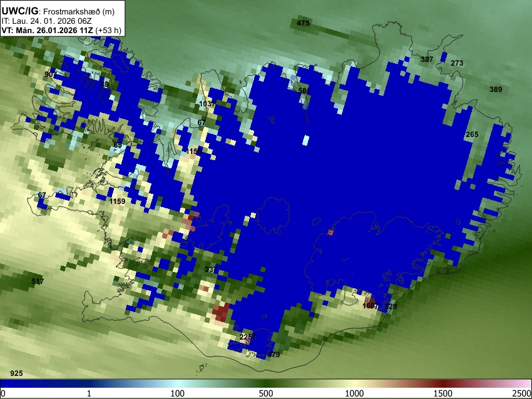This screenshot has height=399, width=532.
Task: Select the 387 value label
Action: pos(427,59)
